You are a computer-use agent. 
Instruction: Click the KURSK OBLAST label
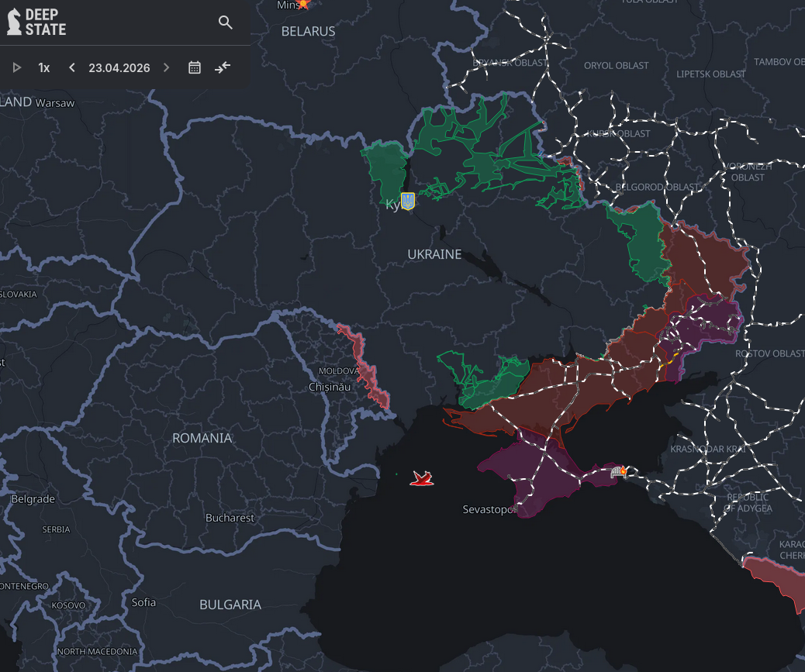pos(619,133)
